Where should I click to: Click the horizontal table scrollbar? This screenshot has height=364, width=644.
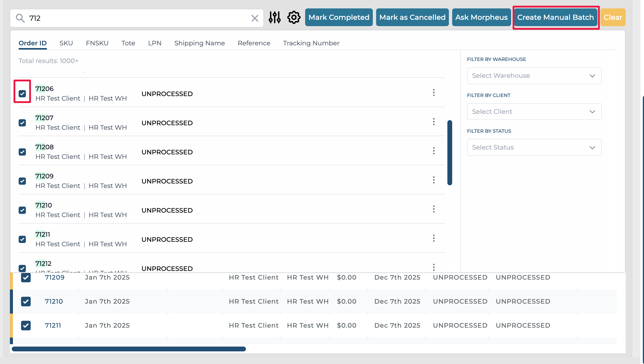(129, 349)
